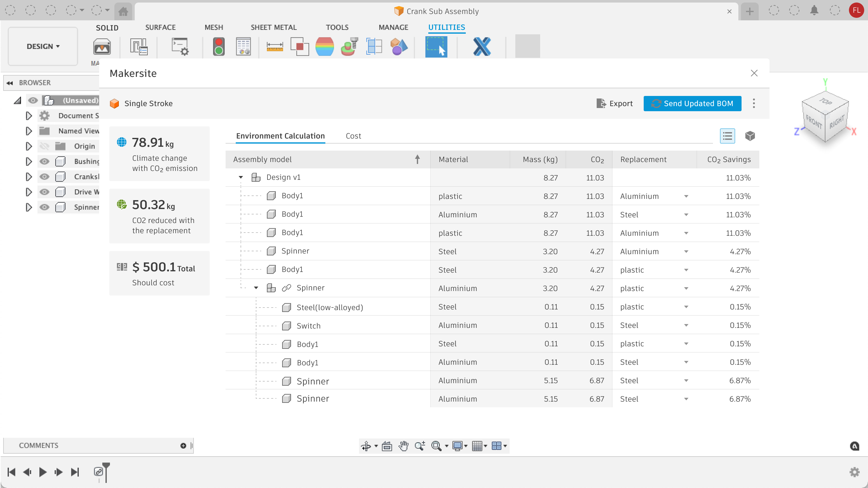Viewport: 868px width, 488px height.
Task: Open the display settings dropdown arrow
Action: coord(466,446)
